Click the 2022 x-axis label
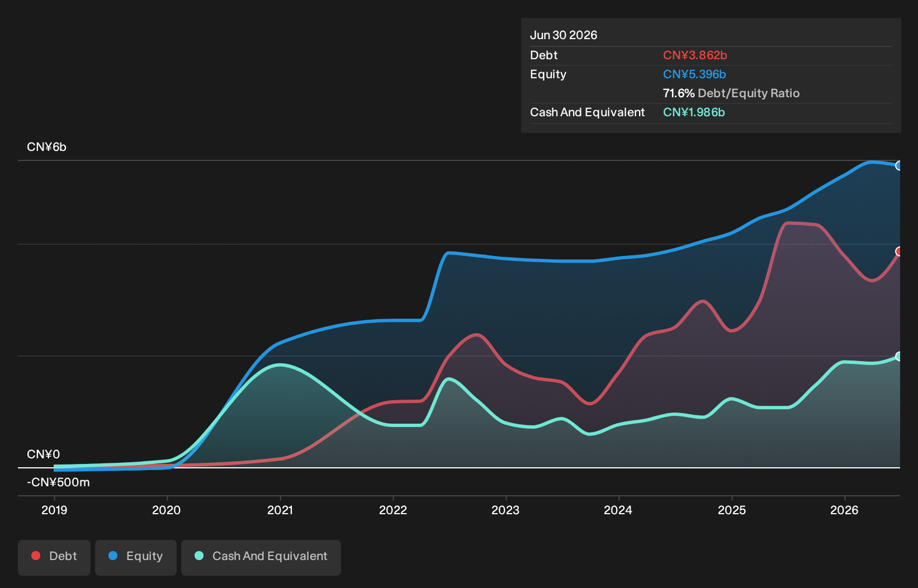Screen dimensions: 918x588 [393, 510]
